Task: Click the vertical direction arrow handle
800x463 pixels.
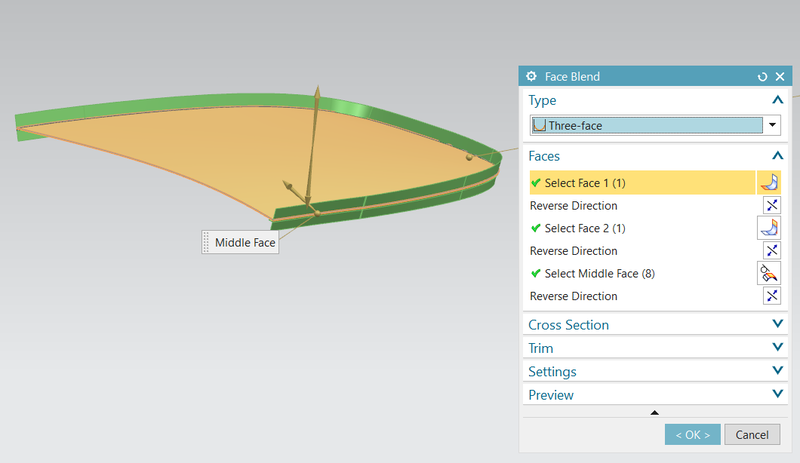Action: coord(317,94)
